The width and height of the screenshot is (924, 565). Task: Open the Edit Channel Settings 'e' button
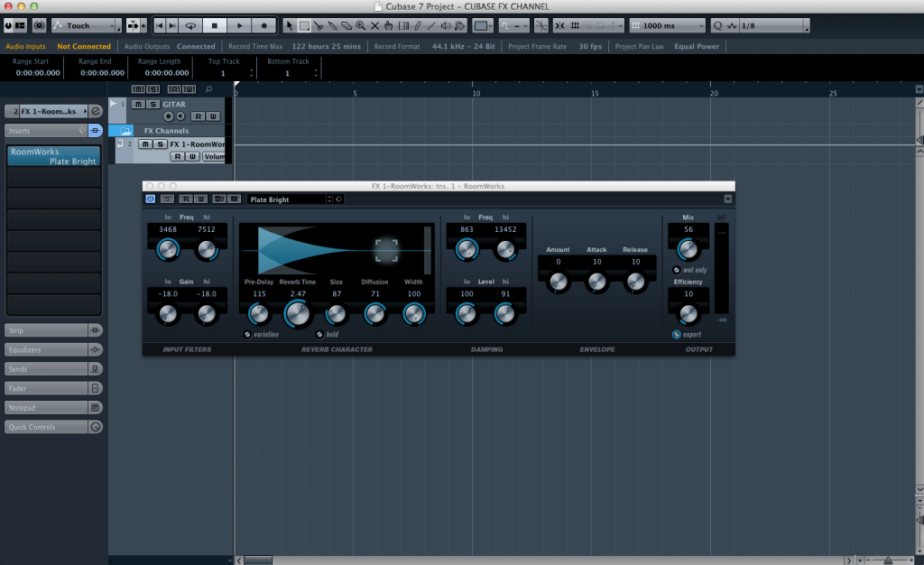coord(96,111)
